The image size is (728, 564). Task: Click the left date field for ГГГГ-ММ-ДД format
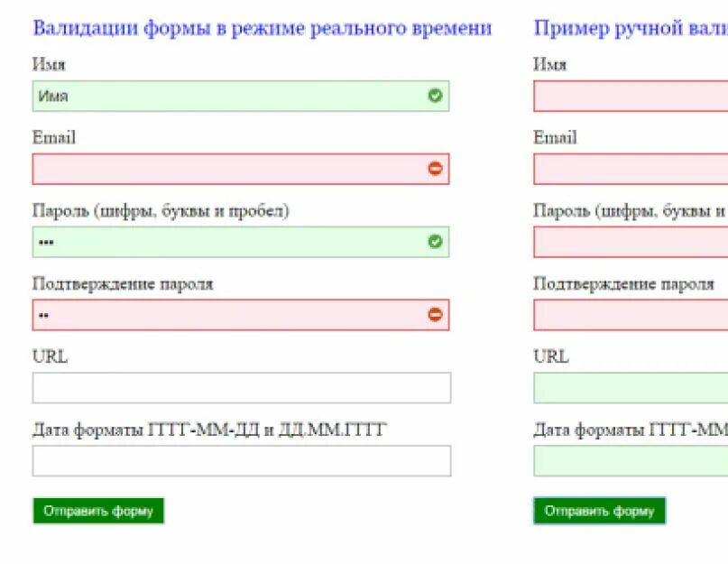pyautogui.click(x=242, y=461)
